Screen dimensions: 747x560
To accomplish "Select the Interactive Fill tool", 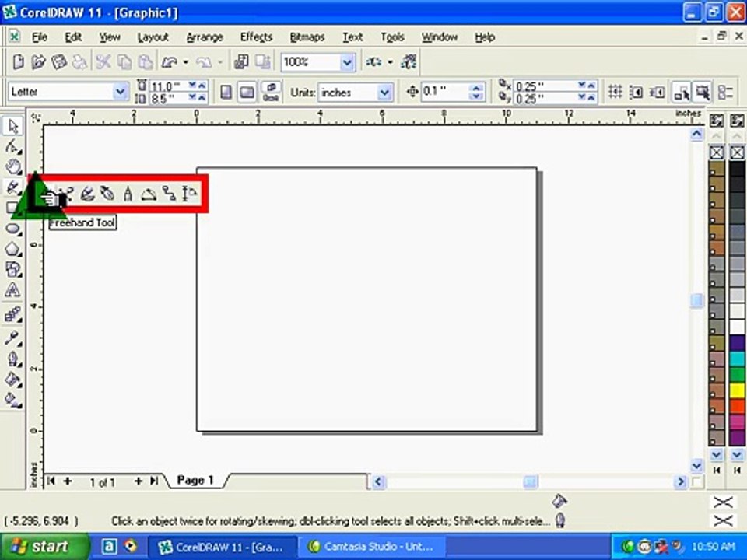I will pos(13,400).
